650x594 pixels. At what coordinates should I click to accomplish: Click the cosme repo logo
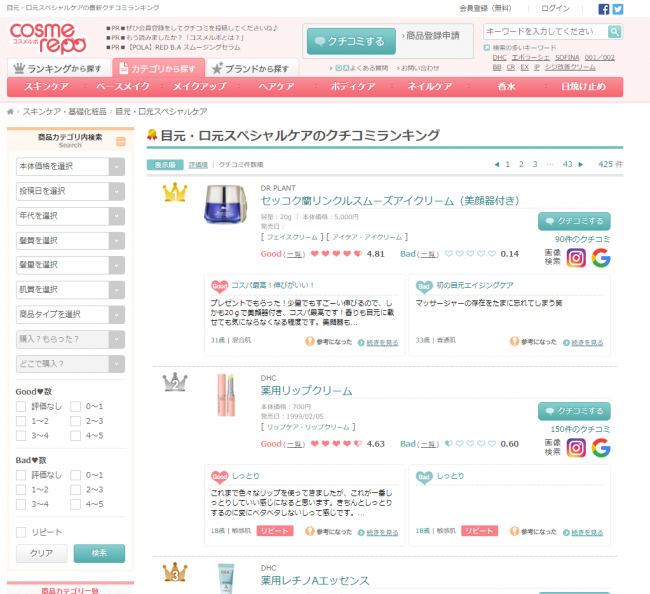tap(48, 38)
